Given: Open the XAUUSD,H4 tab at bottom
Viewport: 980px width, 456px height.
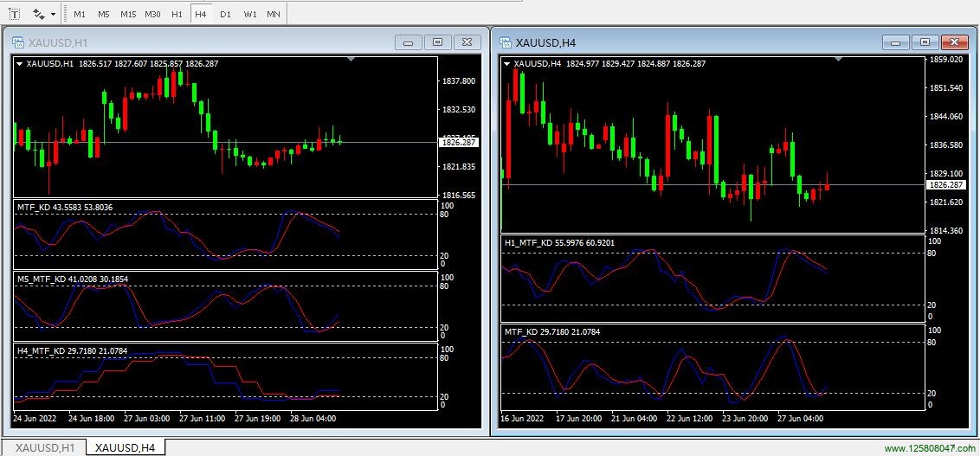Looking at the screenshot, I should click(x=125, y=447).
